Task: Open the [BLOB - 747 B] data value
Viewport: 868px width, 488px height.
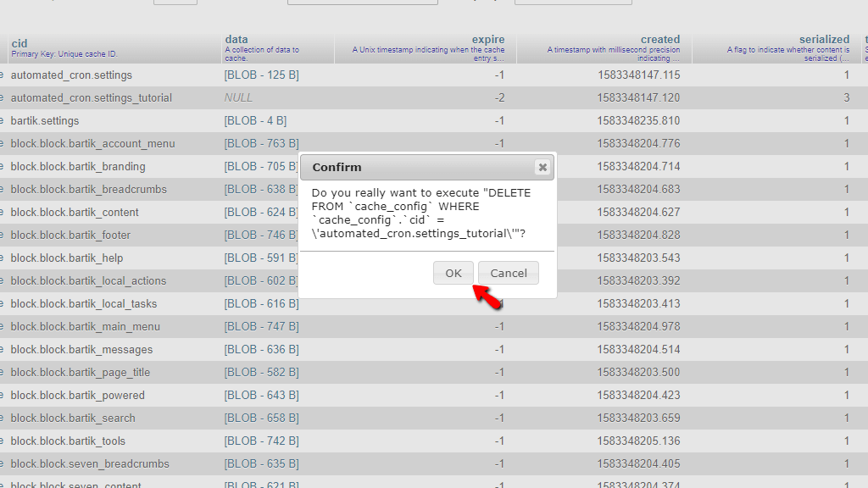Action: pyautogui.click(x=261, y=327)
